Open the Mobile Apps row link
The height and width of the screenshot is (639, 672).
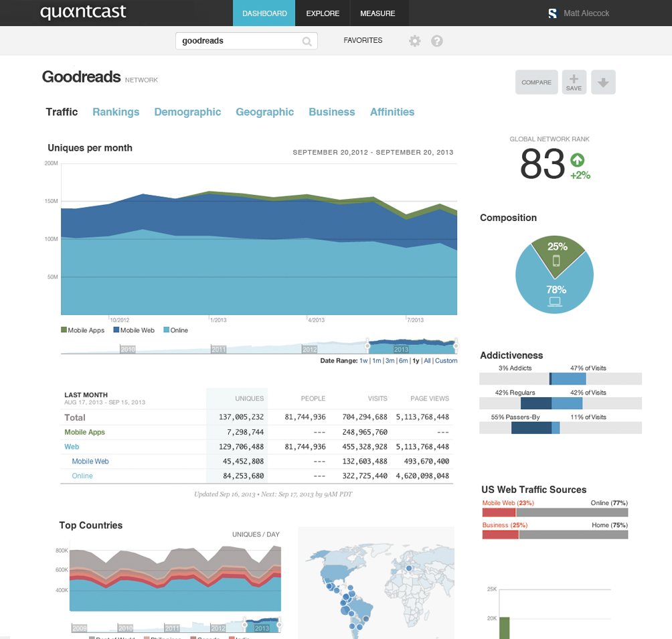pyautogui.click(x=84, y=432)
